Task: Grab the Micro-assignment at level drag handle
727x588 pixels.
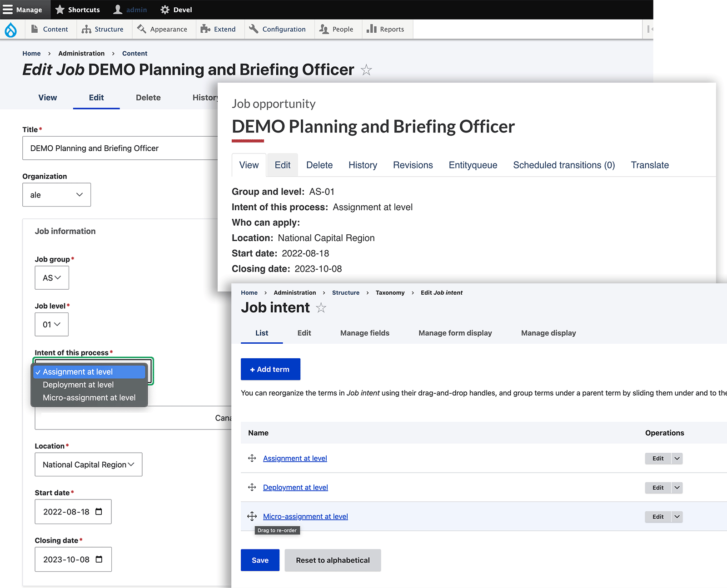Action: tap(252, 516)
